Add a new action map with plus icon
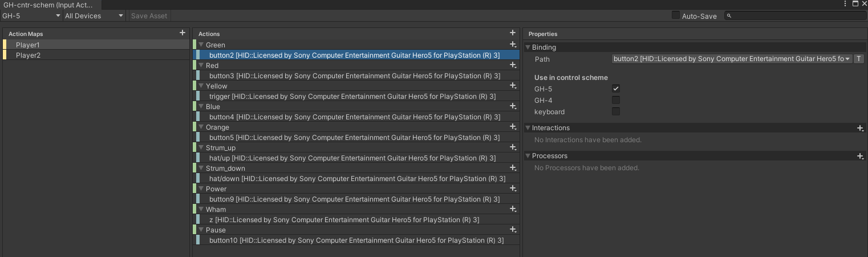Image resolution: width=868 pixels, height=257 pixels. [x=182, y=33]
